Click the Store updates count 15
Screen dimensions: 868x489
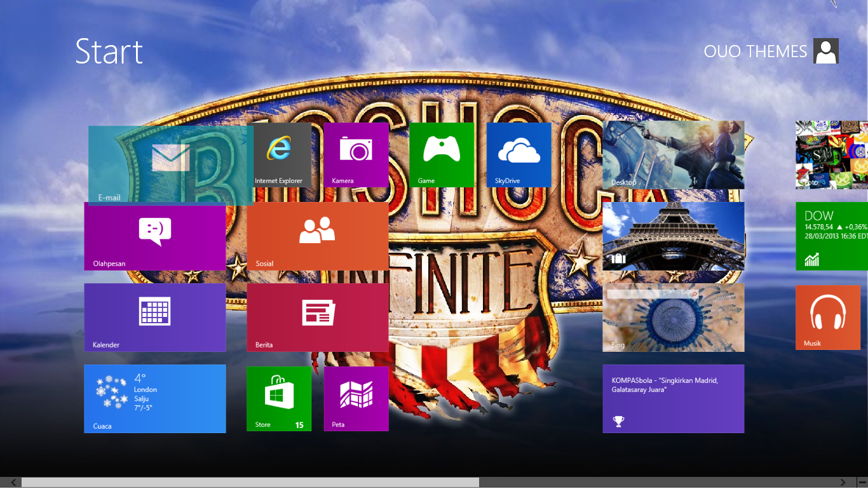click(x=299, y=425)
